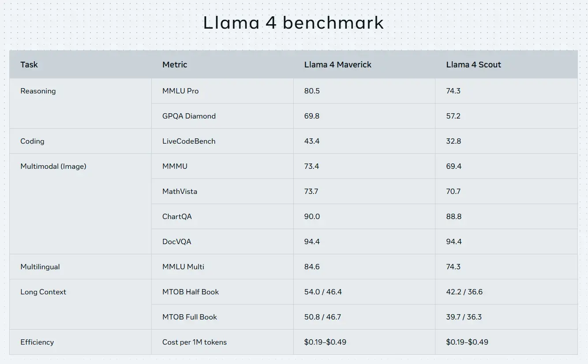Select the MTOB Full Book Scout score
This screenshot has height=364, width=588.
464,317
